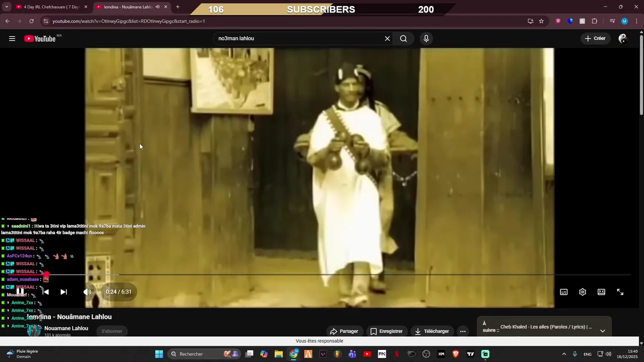Open File Explorer from taskbar
644x362 pixels.
coord(279,354)
